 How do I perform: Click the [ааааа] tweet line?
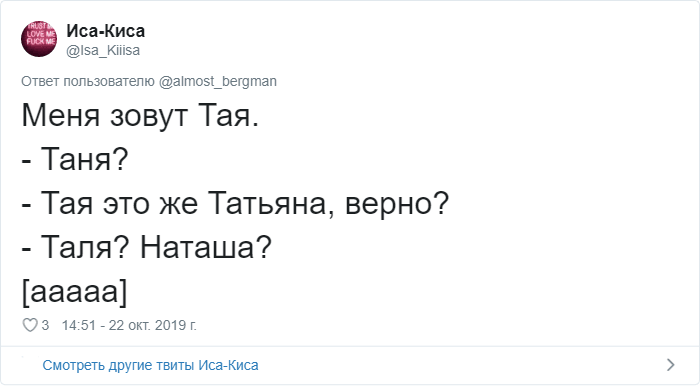[x=75, y=292]
